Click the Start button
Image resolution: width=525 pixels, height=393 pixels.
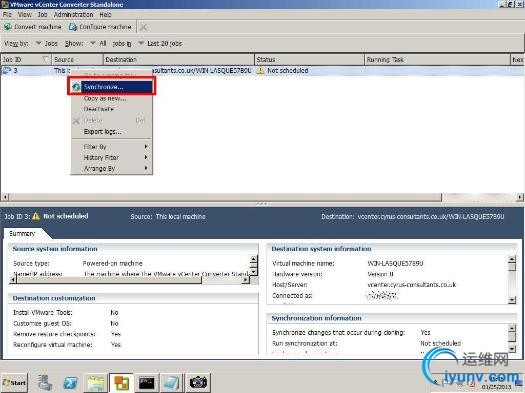tap(14, 383)
